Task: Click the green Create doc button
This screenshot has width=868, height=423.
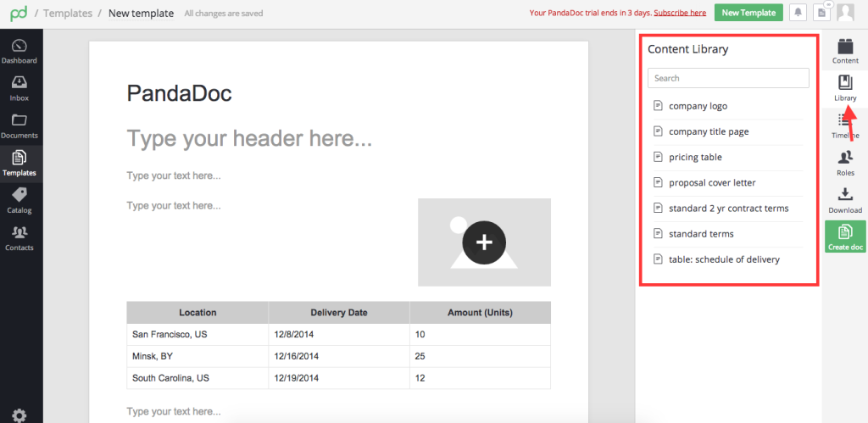Action: point(845,237)
